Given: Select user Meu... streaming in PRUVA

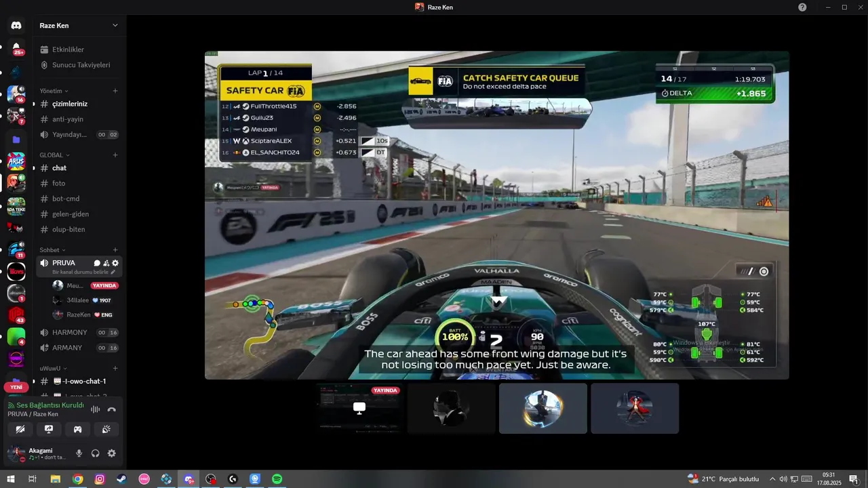Looking at the screenshot, I should (x=85, y=285).
